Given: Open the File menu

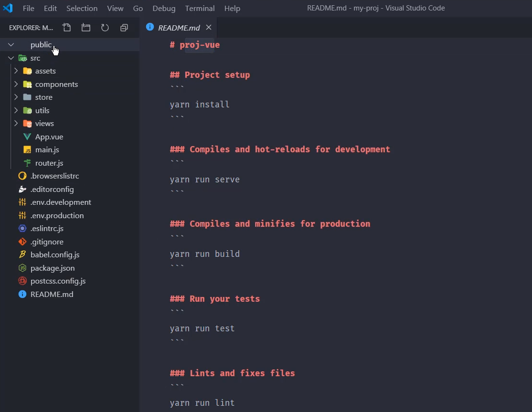Looking at the screenshot, I should pyautogui.click(x=29, y=8).
